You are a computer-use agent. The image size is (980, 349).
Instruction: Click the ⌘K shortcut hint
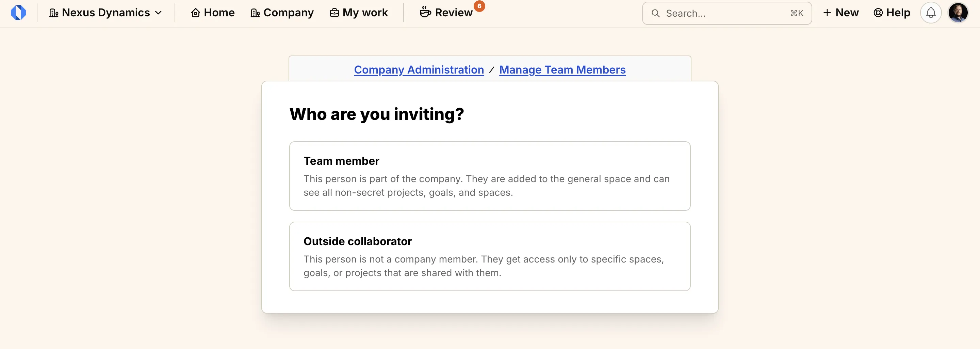797,13
